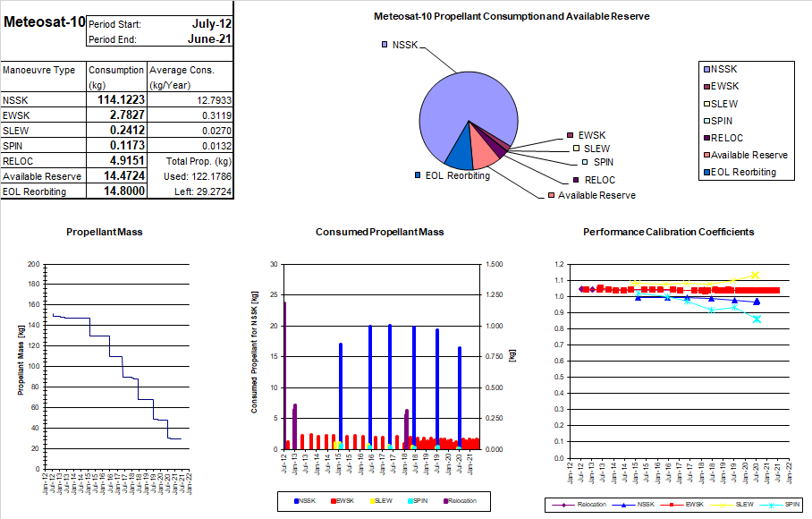Click the Consumed Propellant for NSSK axis label
The image size is (812, 519).
(254, 353)
